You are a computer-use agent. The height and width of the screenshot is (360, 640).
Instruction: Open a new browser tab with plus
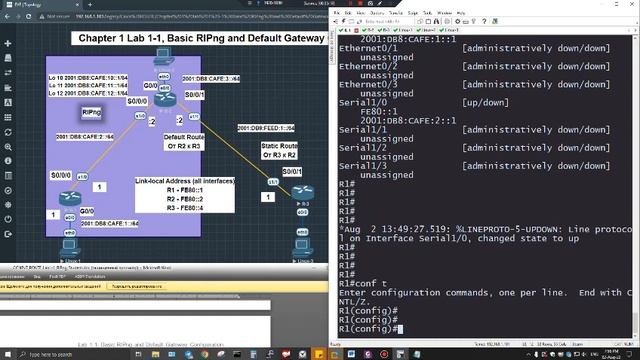pyautogui.click(x=90, y=4)
